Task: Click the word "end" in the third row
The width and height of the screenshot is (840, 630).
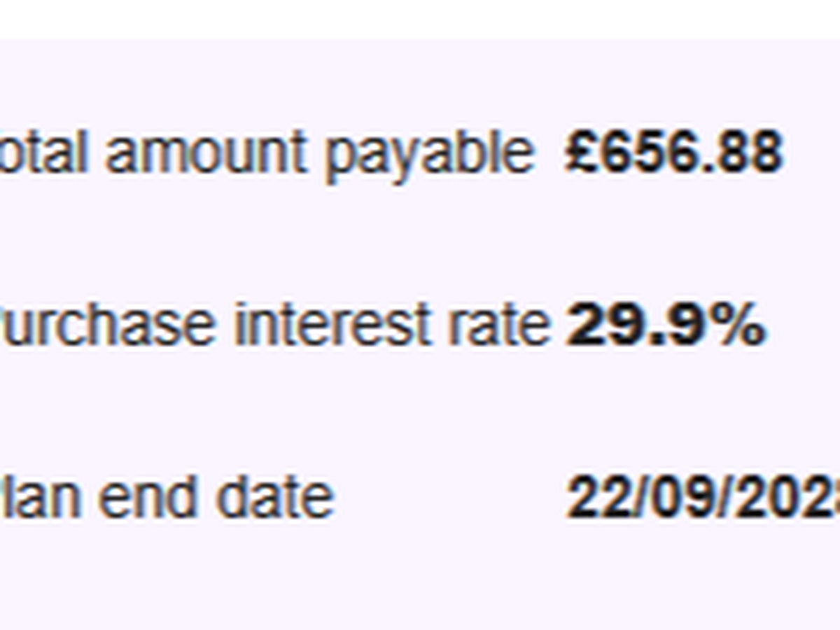Action: click(148, 498)
